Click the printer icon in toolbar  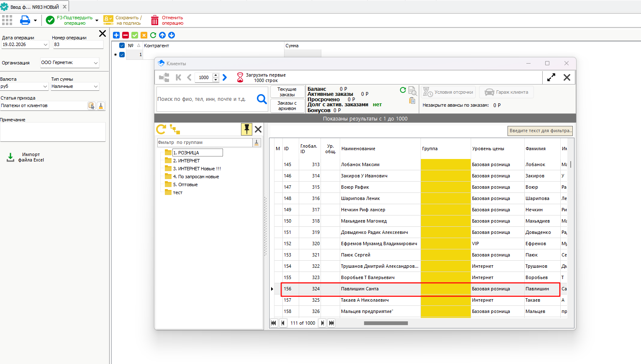(x=25, y=20)
